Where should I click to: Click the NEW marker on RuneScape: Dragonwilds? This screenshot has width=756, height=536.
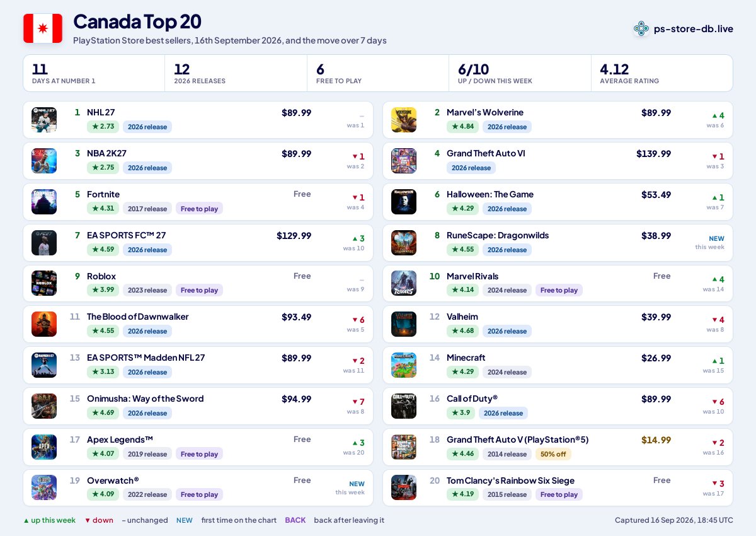[x=716, y=239]
